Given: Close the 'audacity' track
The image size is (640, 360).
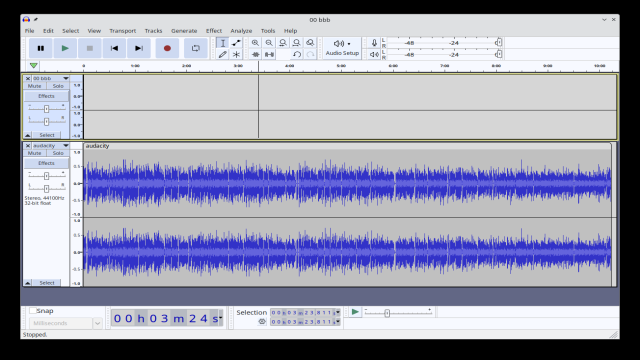Looking at the screenshot, I should 28,145.
